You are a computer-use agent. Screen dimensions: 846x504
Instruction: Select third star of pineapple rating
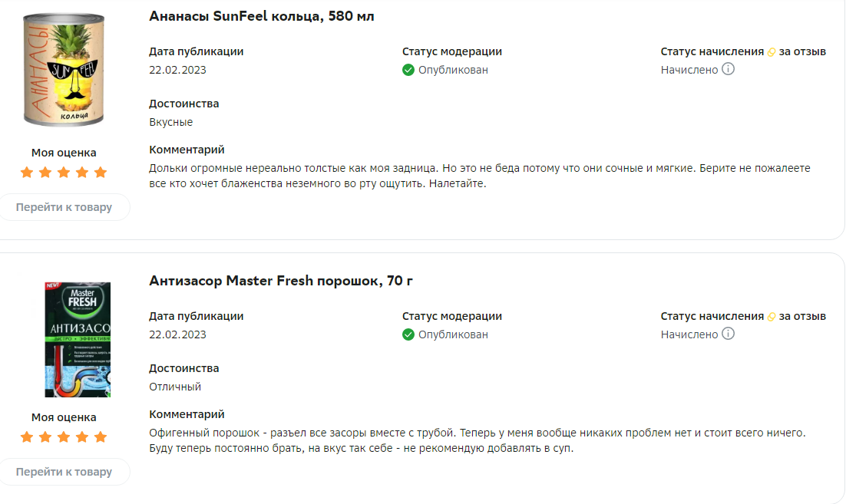click(64, 173)
